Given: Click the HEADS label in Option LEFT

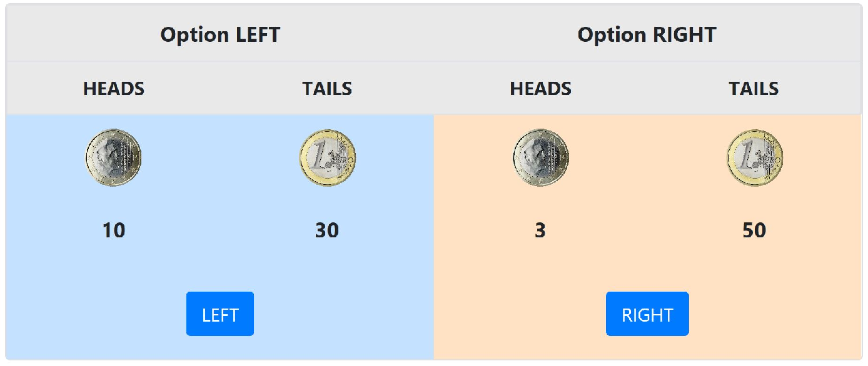Looking at the screenshot, I should click(x=114, y=89).
